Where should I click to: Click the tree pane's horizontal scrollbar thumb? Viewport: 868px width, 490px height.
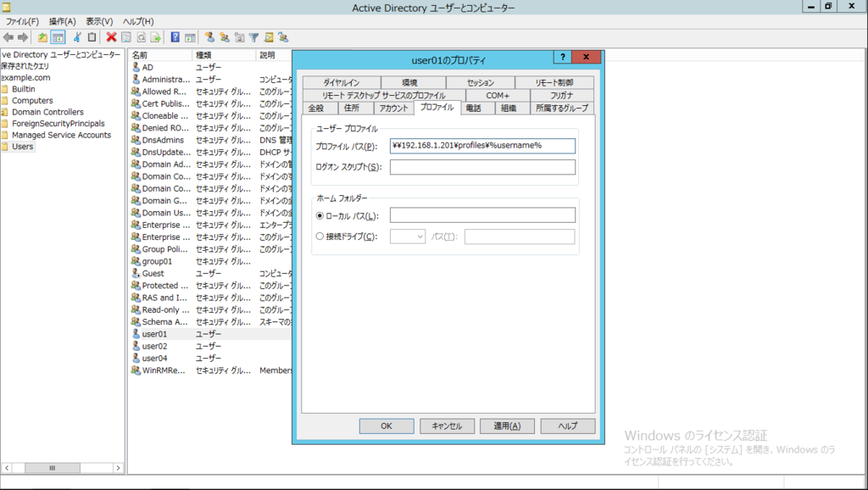click(53, 468)
